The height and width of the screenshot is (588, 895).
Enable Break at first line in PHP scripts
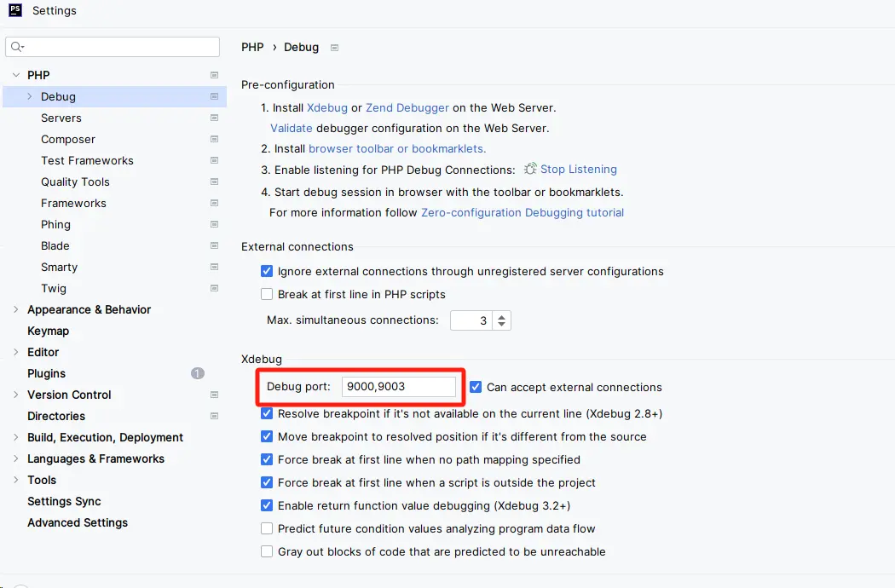[x=267, y=294]
